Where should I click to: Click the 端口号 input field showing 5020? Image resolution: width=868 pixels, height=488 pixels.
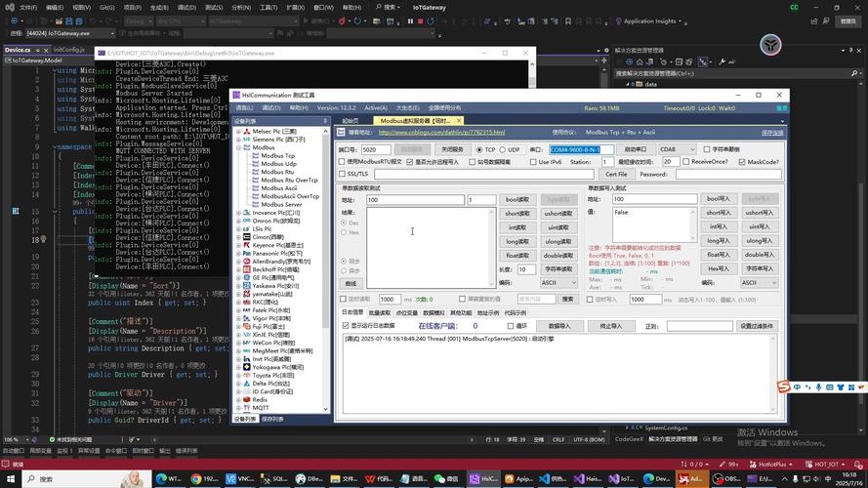click(x=375, y=149)
